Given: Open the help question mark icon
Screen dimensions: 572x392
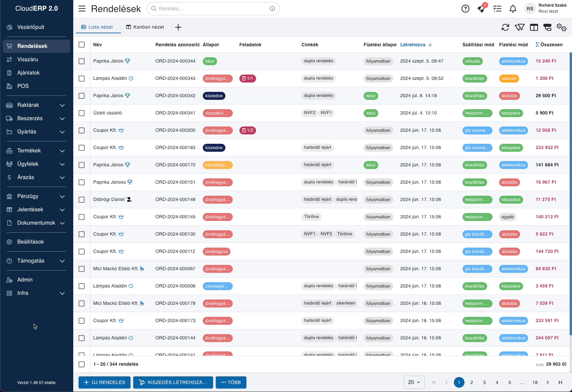Looking at the screenshot, I should 465,9.
